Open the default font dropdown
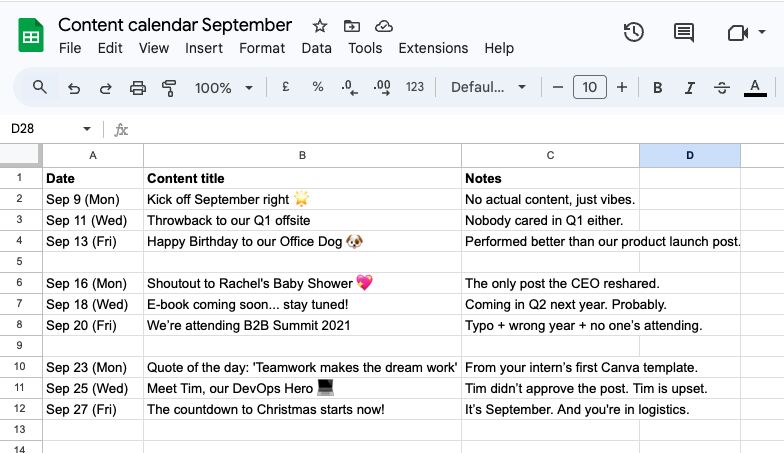The width and height of the screenshot is (784, 453). [488, 88]
